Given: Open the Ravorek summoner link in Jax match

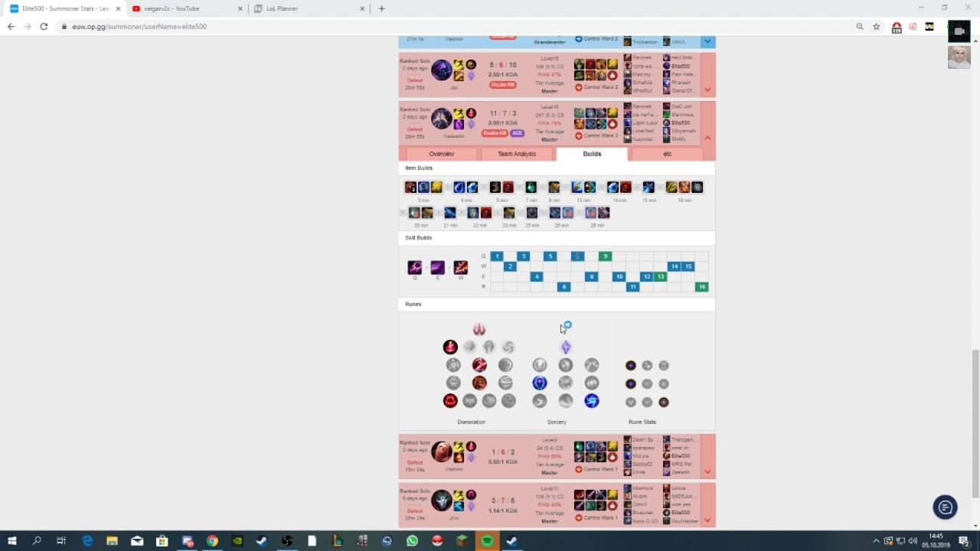Looking at the screenshot, I should (x=642, y=57).
